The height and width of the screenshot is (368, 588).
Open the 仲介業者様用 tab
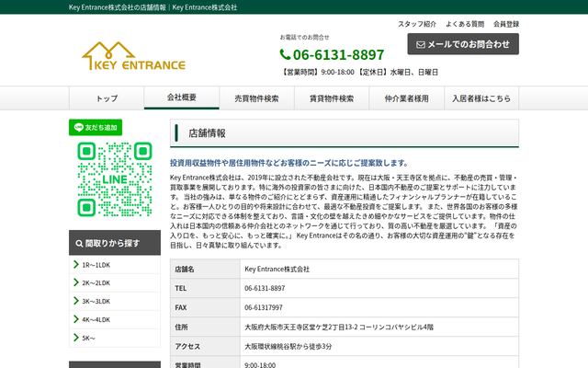[x=406, y=98]
